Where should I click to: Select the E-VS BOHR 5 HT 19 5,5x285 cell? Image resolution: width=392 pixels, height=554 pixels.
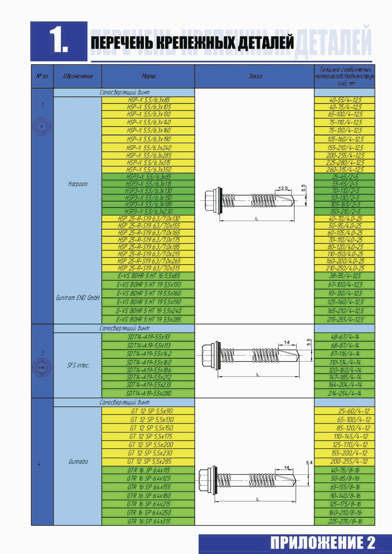pyautogui.click(x=148, y=320)
